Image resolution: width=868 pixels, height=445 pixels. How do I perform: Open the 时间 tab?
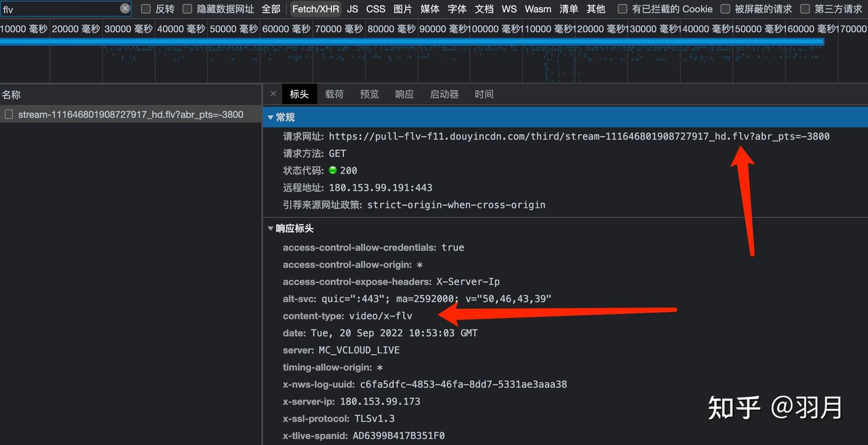[x=484, y=94]
